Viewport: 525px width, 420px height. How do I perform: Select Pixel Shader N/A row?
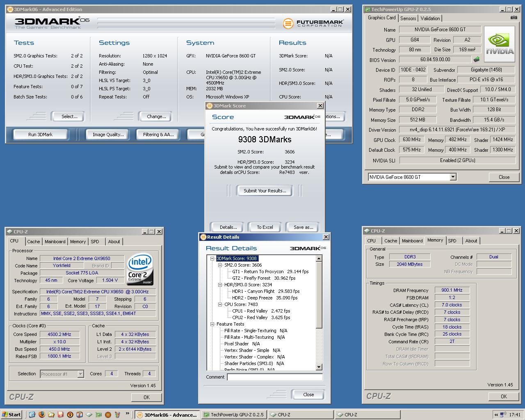tap(242, 344)
